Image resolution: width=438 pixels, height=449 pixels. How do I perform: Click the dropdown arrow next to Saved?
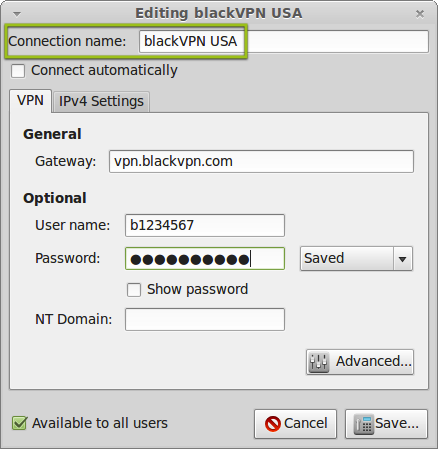(403, 259)
